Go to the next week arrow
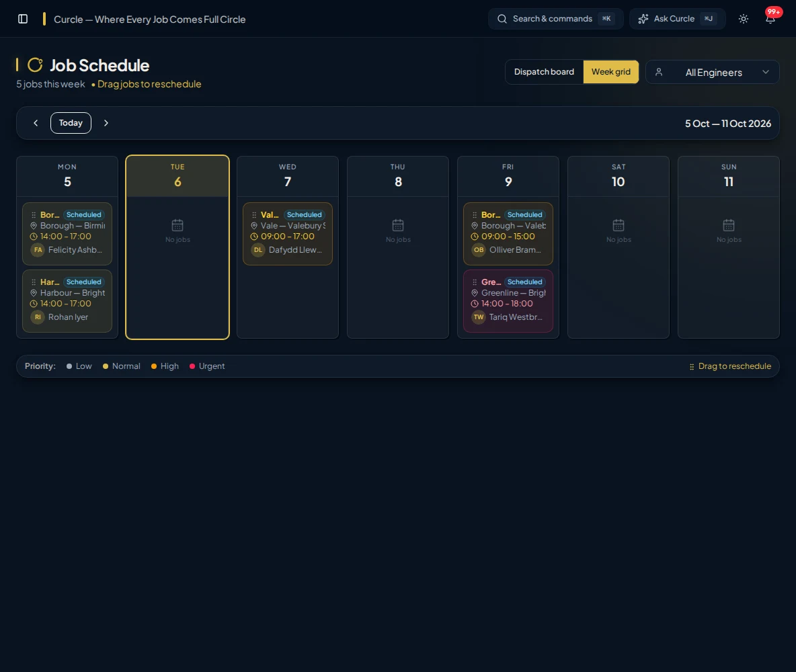Screen dimensions: 796x672 pyautogui.click(x=106, y=123)
